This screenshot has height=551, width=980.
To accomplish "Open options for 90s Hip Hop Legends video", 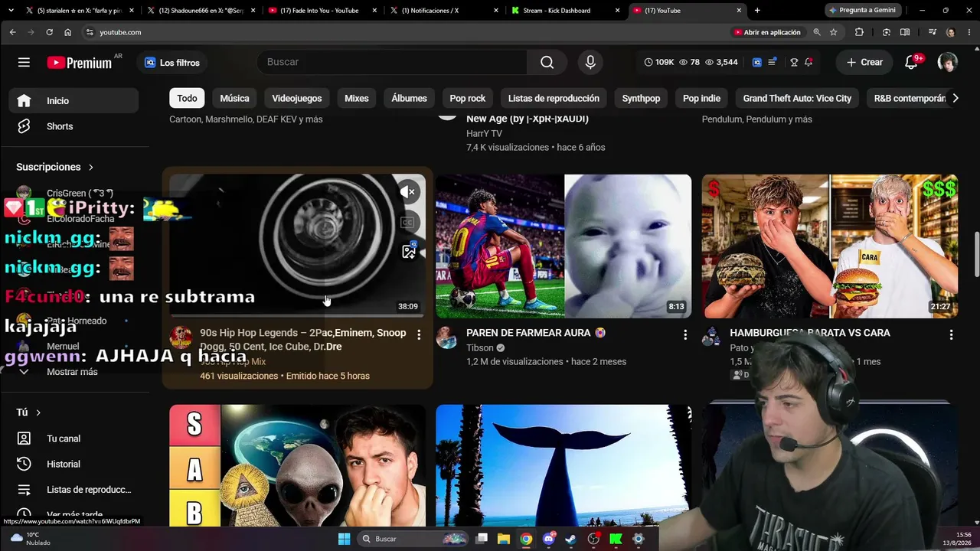I will coord(419,334).
